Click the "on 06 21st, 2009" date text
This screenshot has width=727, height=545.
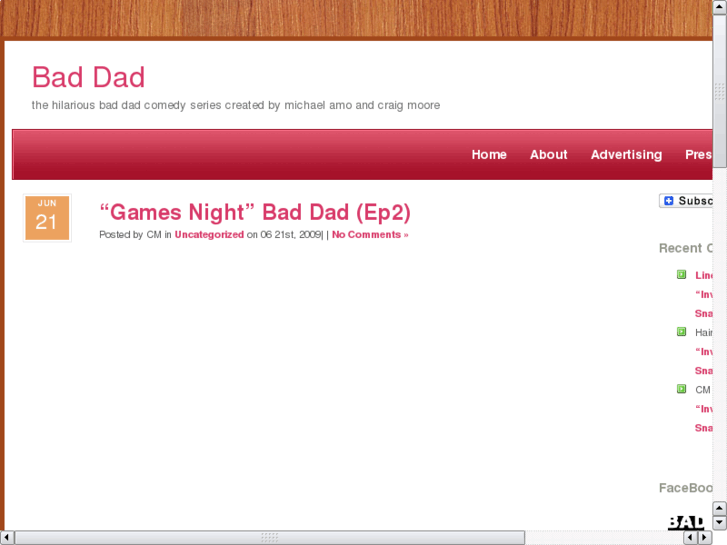(284, 235)
